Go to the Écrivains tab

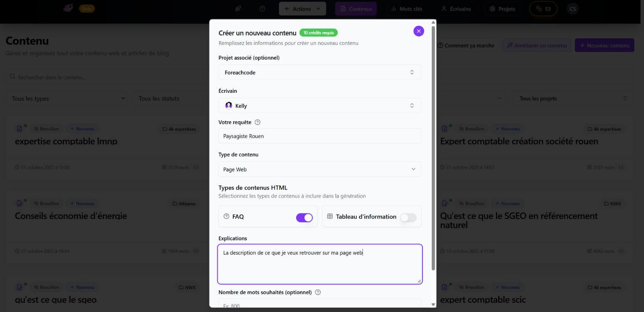coord(456,9)
